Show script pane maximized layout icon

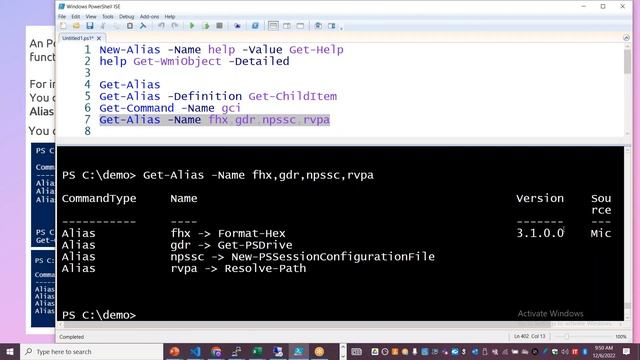click(300, 26)
